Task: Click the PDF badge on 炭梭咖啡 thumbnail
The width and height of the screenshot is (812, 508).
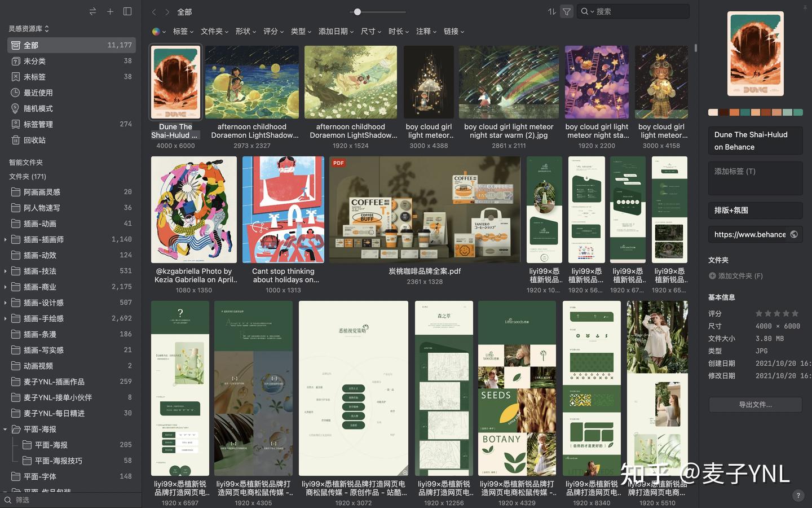Action: 338,163
